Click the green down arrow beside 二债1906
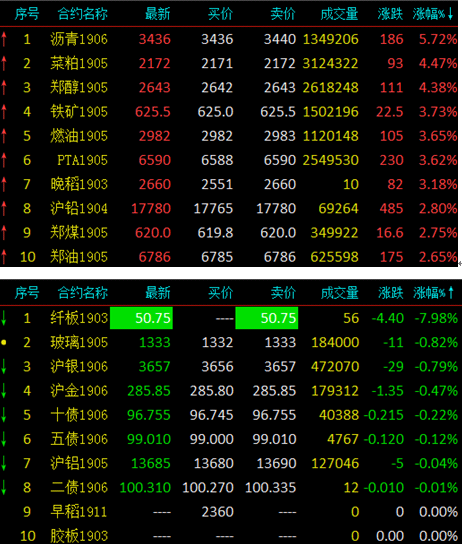Image resolution: width=462 pixels, height=544 pixels. [x=4, y=487]
